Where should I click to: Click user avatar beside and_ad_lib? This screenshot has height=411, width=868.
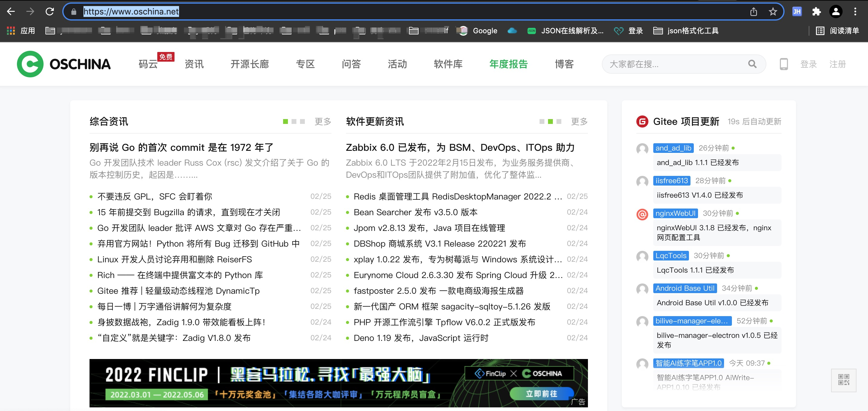(642, 149)
